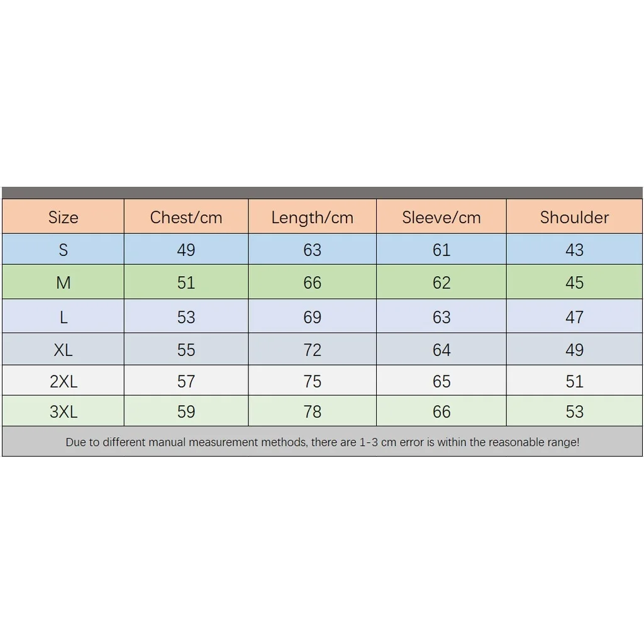Click shoulder value 49 in XL row
Image resolution: width=644 pixels, height=644 pixels.
(574, 350)
